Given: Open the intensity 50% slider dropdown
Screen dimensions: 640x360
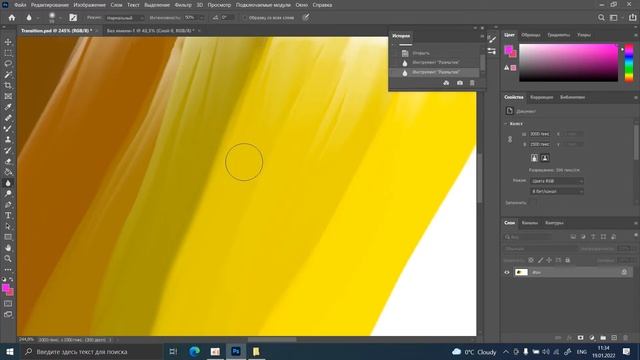Looking at the screenshot, I should point(201,18).
